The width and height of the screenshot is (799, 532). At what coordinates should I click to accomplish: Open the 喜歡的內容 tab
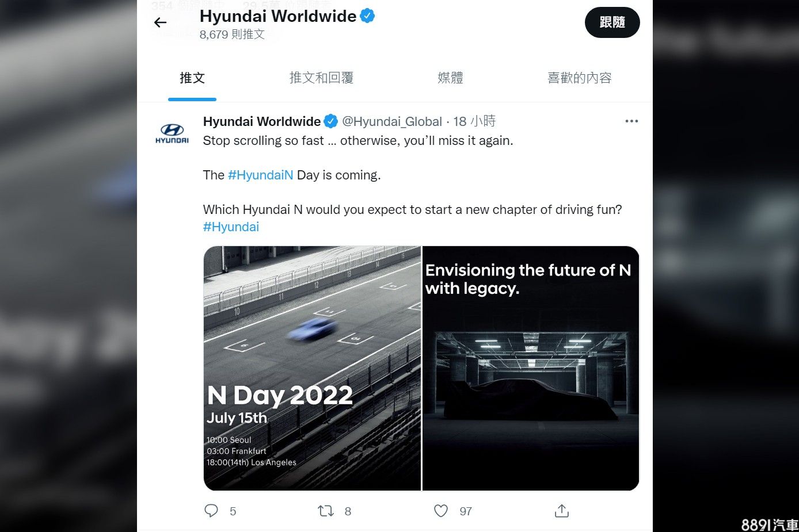pos(580,78)
